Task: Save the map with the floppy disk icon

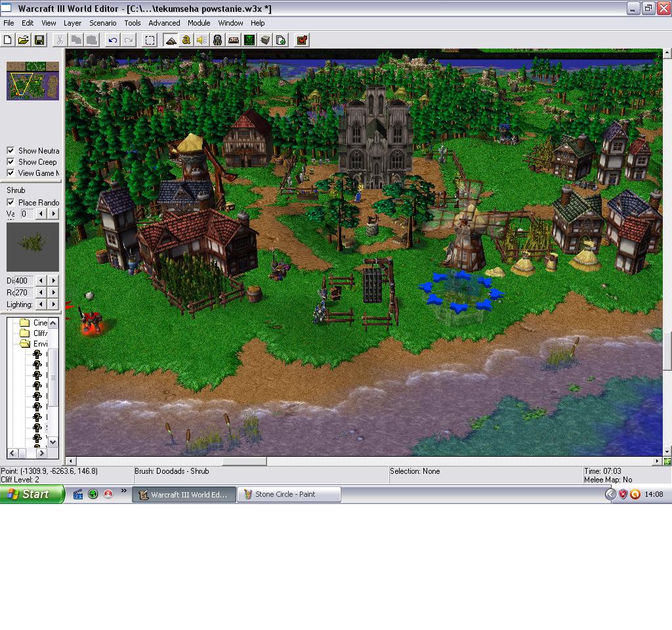Action: [39, 40]
